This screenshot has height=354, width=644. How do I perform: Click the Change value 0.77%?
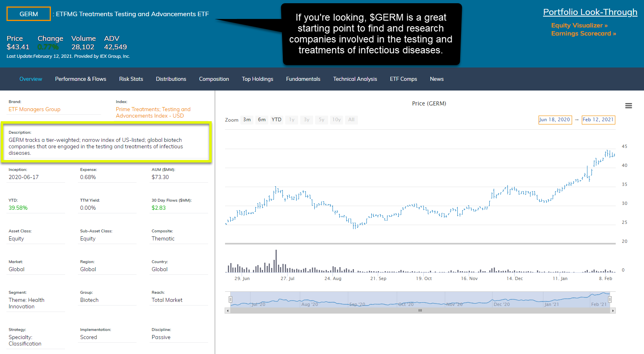tap(48, 47)
